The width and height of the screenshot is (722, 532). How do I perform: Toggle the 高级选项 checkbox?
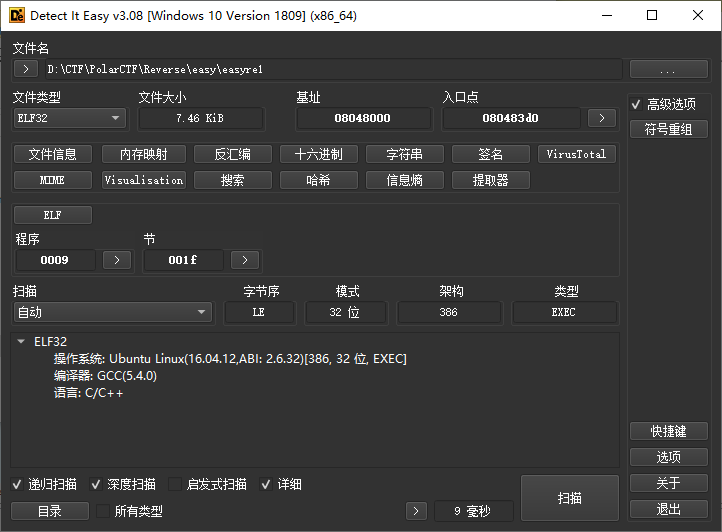point(636,105)
